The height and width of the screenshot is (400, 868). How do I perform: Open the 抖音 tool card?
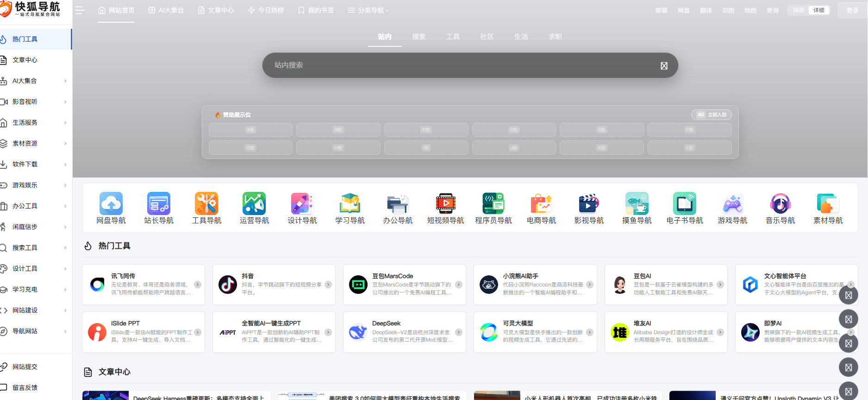(x=274, y=285)
